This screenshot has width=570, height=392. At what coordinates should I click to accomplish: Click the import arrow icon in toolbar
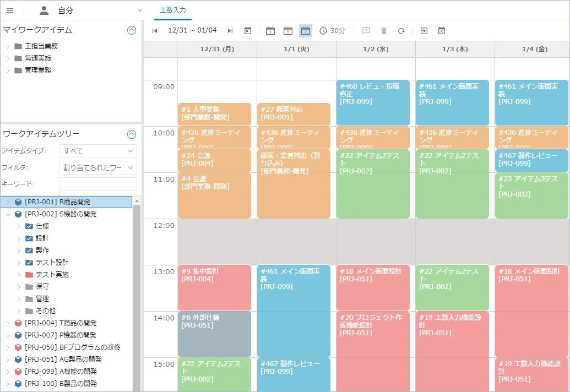[x=424, y=31]
